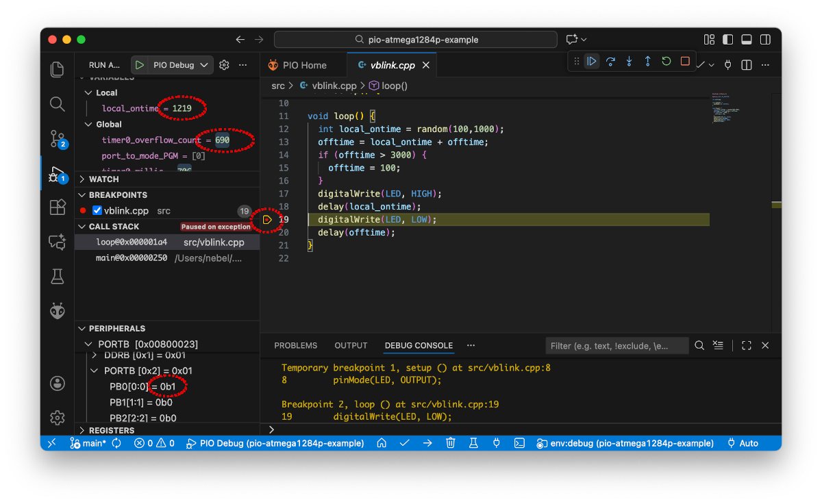Click PlatformIO Home icon in status bar
The width and height of the screenshot is (822, 504).
pyautogui.click(x=382, y=443)
